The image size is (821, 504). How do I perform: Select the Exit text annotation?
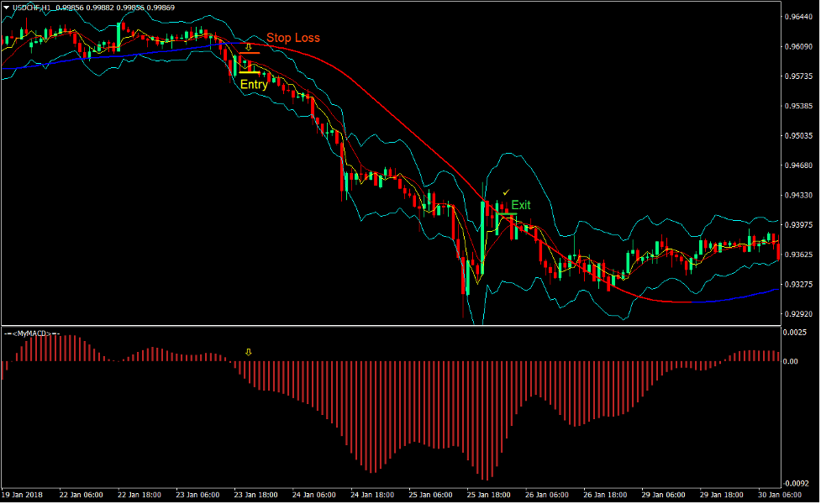[x=520, y=204]
